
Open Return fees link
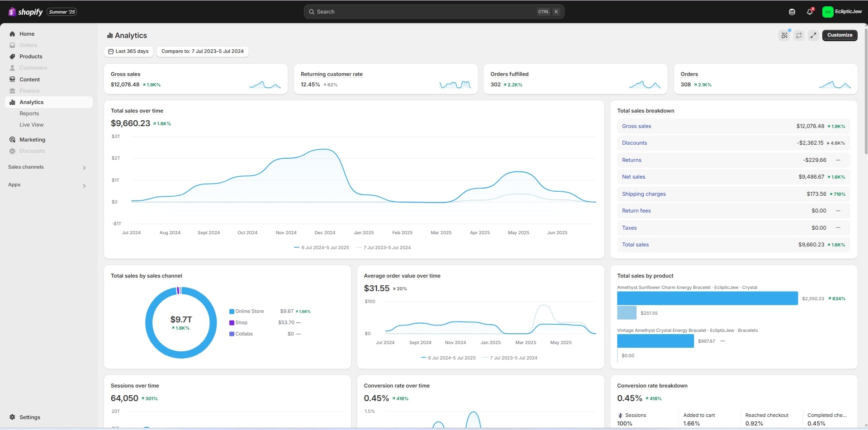pyautogui.click(x=636, y=211)
